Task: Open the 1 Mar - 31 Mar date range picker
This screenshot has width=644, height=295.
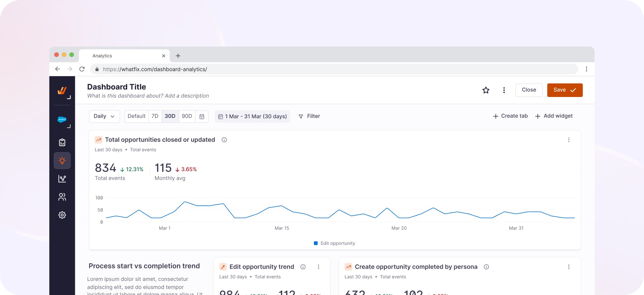Action: [x=253, y=116]
